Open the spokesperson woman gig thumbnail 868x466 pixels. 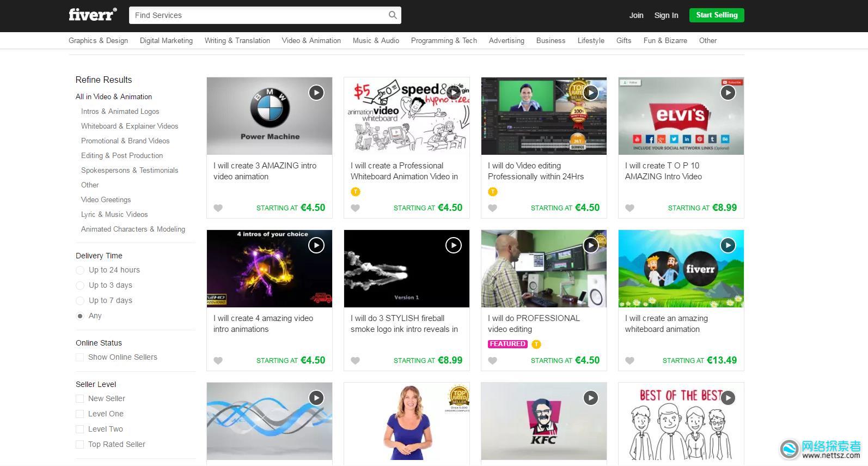(x=407, y=421)
